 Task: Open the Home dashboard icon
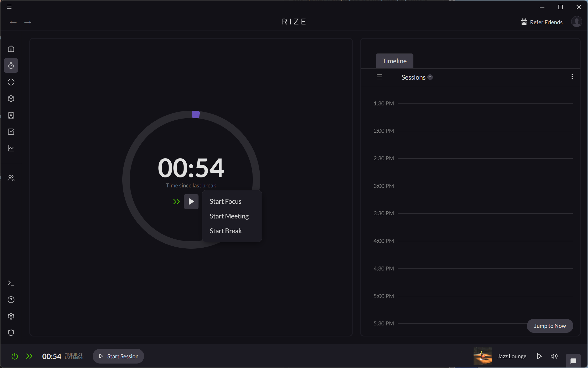click(11, 49)
